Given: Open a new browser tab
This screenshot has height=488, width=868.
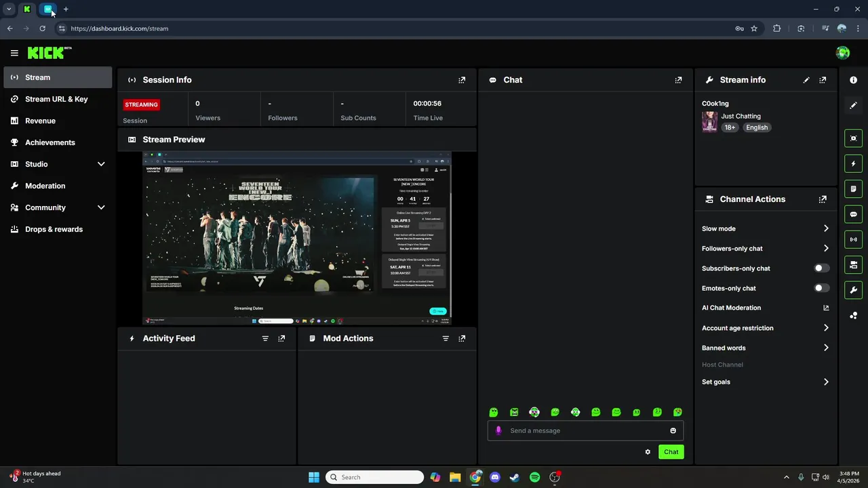Looking at the screenshot, I should (66, 9).
